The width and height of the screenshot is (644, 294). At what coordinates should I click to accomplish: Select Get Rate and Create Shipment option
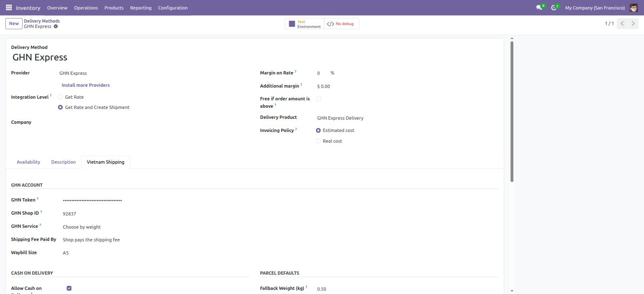tap(60, 107)
